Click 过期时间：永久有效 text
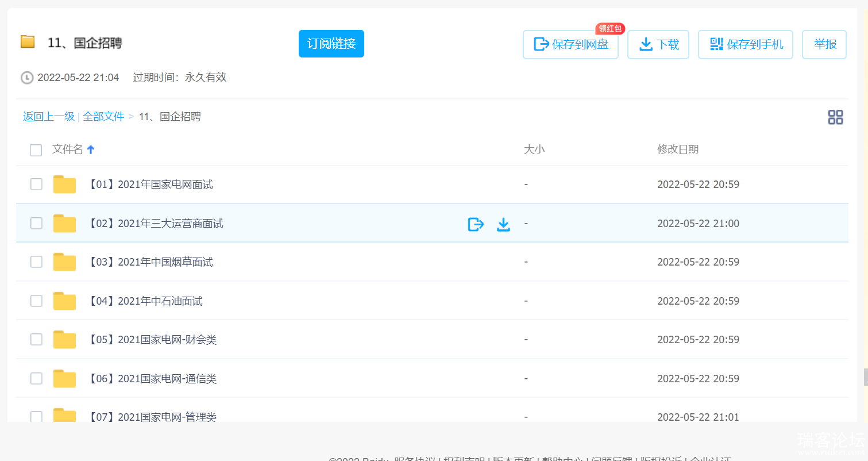The width and height of the screenshot is (868, 461). (x=180, y=78)
